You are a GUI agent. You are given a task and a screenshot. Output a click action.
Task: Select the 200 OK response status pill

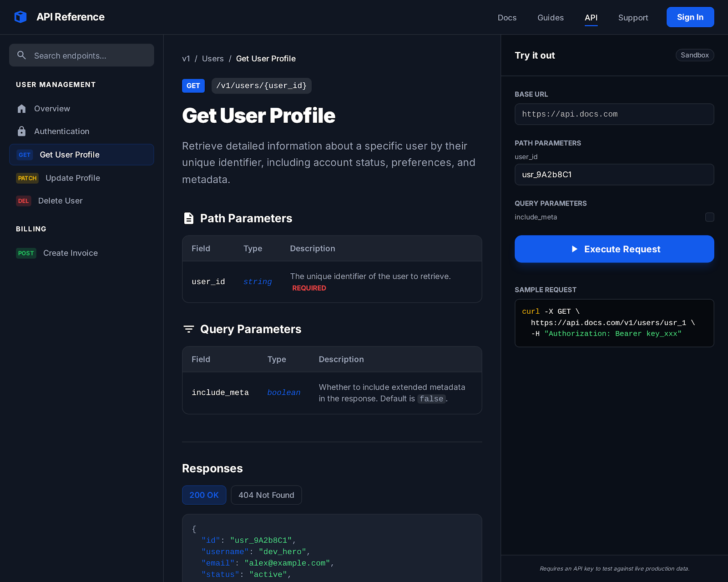point(204,495)
